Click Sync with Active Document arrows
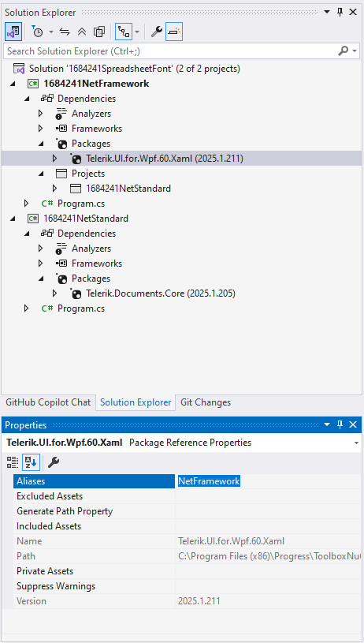The image size is (364, 643). point(65,32)
